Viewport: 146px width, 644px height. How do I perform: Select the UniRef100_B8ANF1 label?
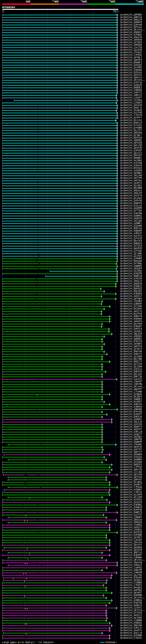coord(131,63)
